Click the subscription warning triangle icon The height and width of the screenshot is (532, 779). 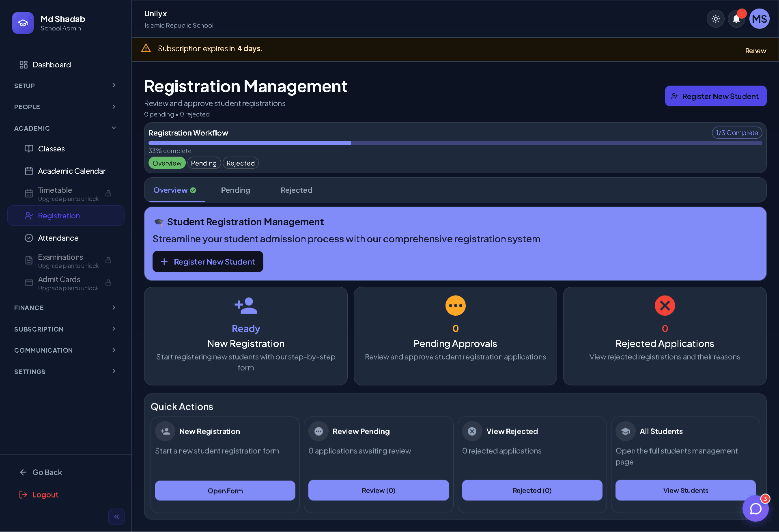[146, 48]
